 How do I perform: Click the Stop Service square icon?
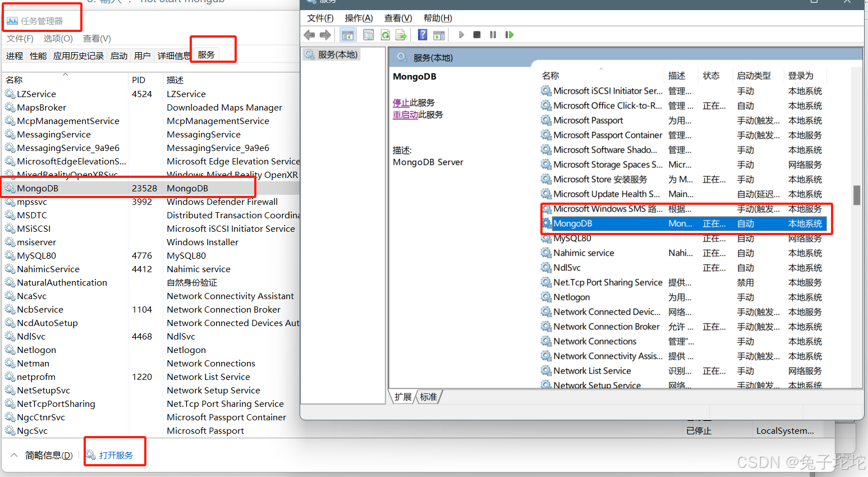(477, 35)
